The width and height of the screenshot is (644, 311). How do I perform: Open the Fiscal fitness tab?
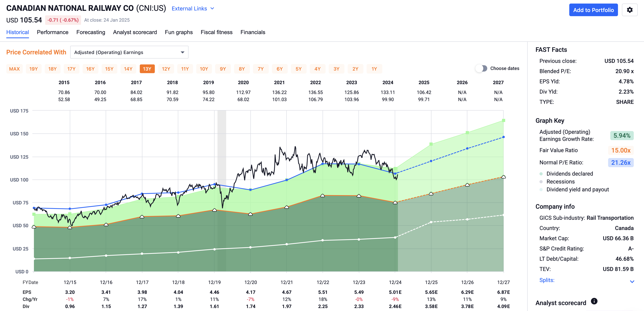pos(217,32)
